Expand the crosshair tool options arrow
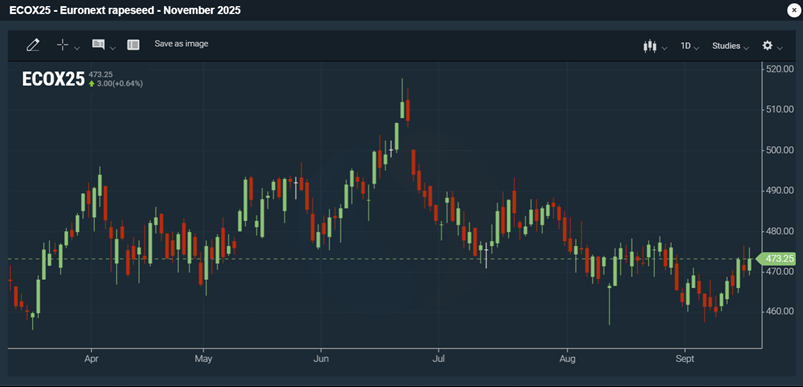Image resolution: width=803 pixels, height=387 pixels. click(77, 48)
